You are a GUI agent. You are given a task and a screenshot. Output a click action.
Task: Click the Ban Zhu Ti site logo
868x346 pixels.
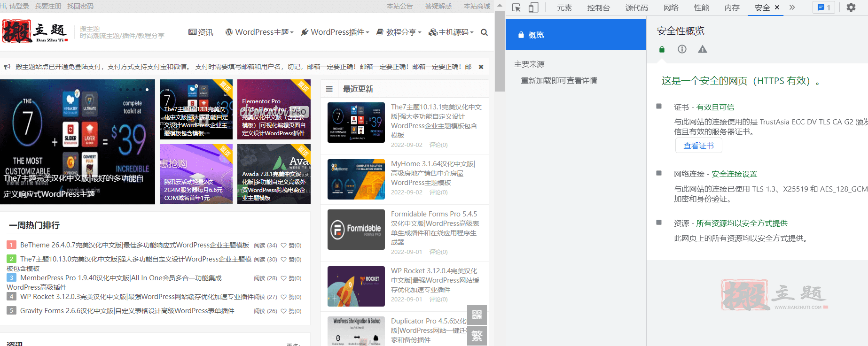tap(35, 31)
